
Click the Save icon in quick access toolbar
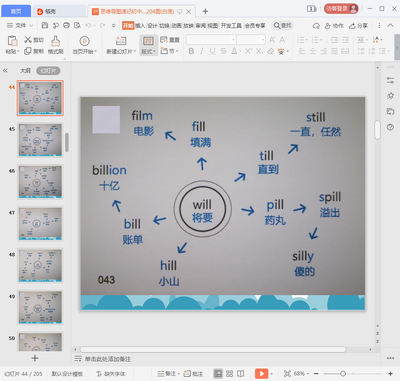tap(45, 25)
